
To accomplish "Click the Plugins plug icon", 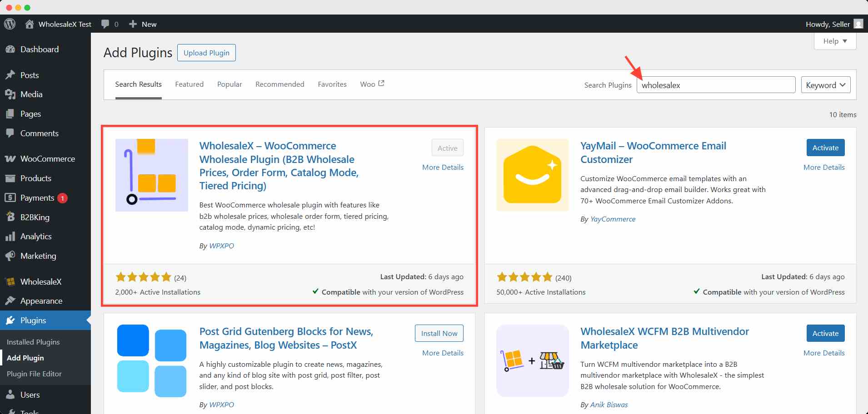I will [10, 320].
